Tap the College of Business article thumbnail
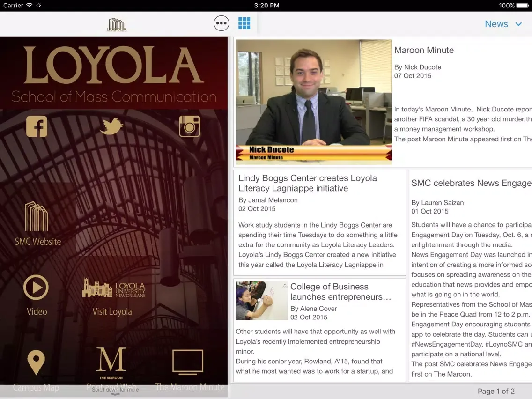Screen dimensions: 532x399 [262, 300]
